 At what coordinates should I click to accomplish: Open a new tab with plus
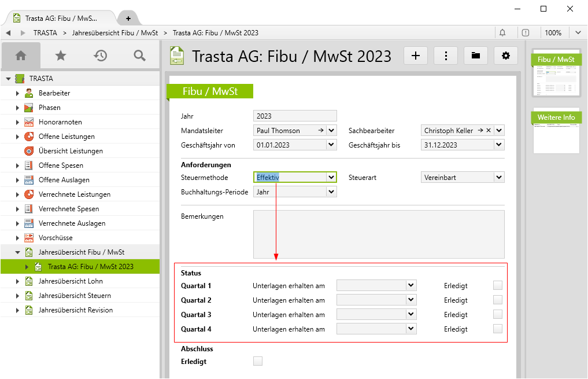128,19
